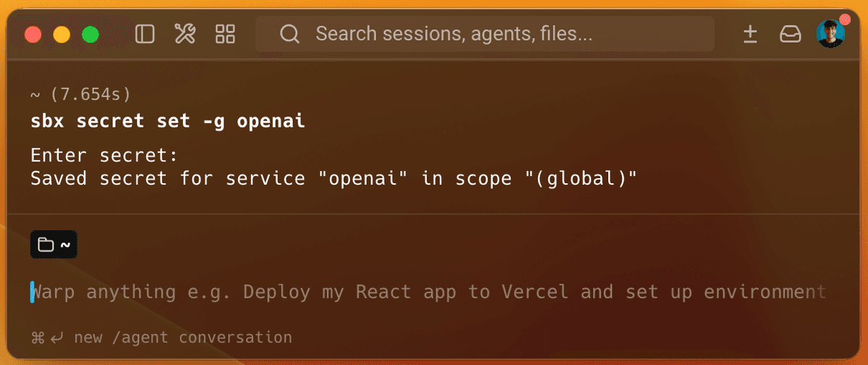Screen dimensions: 868x365
Task: Toggle the left sidebar panel icon
Action: pos(145,34)
